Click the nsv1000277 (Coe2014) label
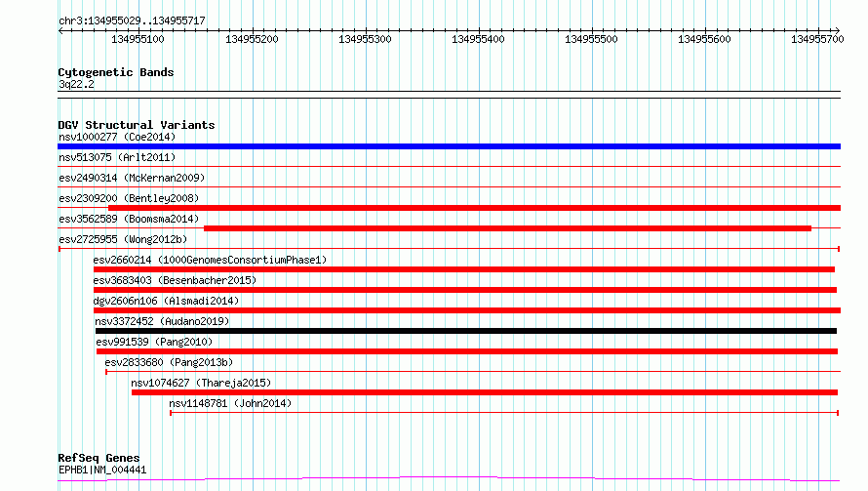Image resolution: width=868 pixels, height=491 pixels. pos(117,137)
